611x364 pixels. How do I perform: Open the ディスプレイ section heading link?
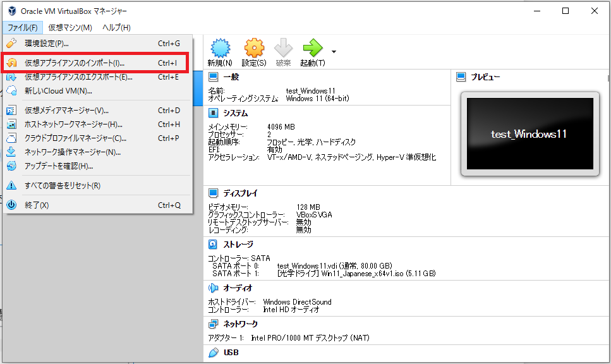click(x=241, y=193)
